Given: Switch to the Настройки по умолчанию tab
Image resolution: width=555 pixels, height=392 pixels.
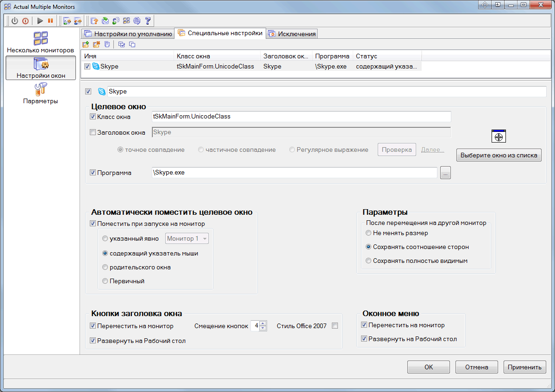Looking at the screenshot, I should [x=128, y=34].
